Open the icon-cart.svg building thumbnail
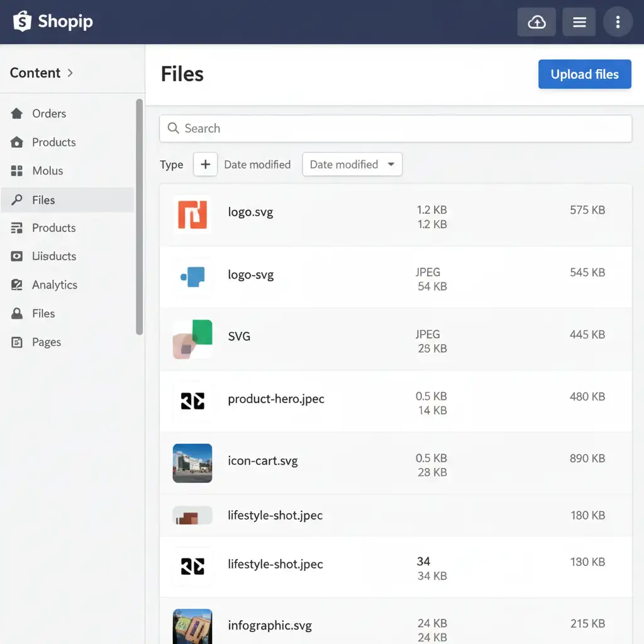This screenshot has height=644, width=644. pos(192,463)
